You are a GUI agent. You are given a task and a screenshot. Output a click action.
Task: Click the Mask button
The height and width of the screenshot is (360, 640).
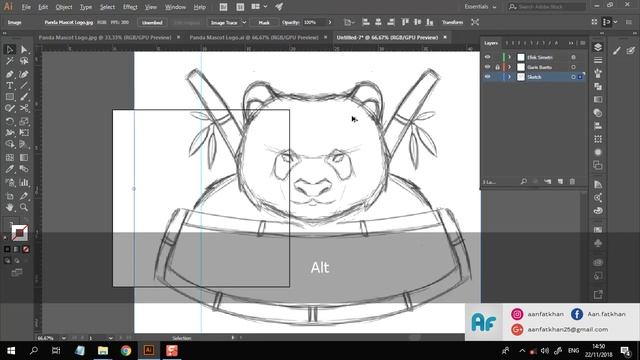[x=264, y=22]
